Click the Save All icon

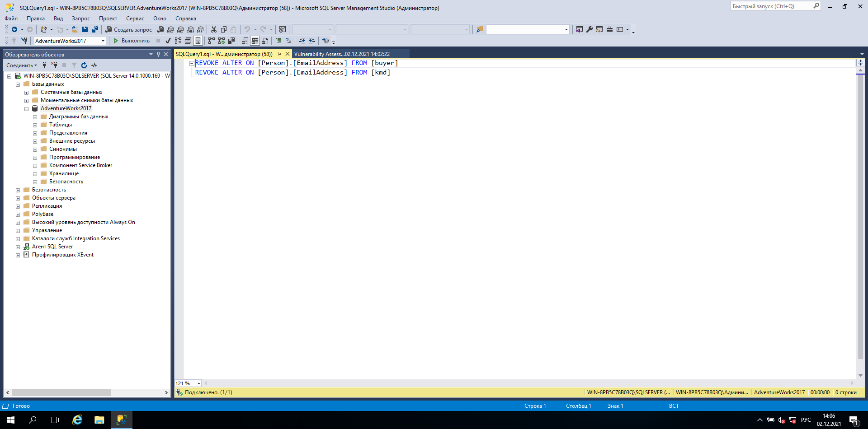click(95, 29)
